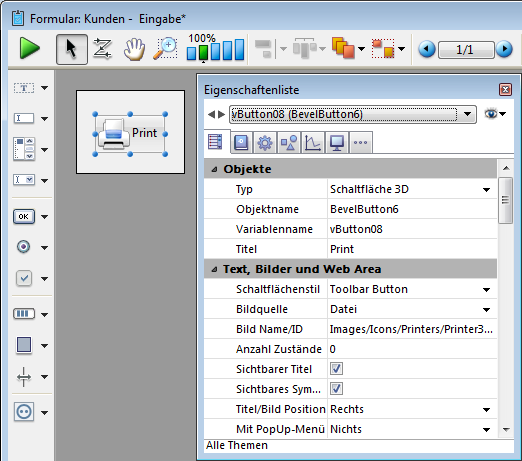This screenshot has height=461, width=522.
Task: Pick the OK button object tool
Action: tap(24, 217)
